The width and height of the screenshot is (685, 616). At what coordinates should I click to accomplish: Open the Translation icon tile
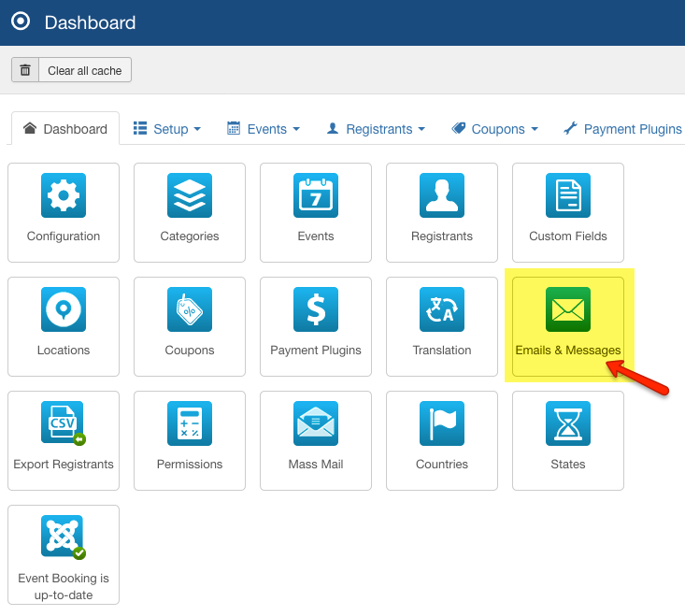pos(442,309)
